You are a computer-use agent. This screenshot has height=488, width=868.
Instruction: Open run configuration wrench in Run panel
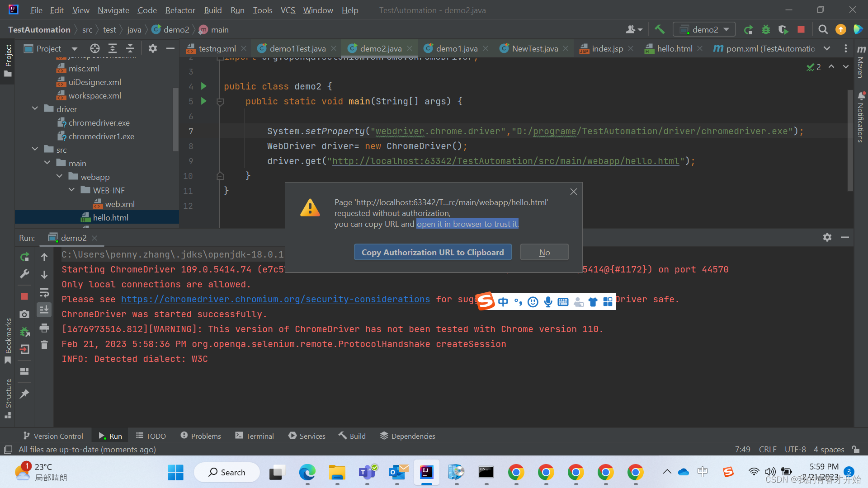point(25,274)
